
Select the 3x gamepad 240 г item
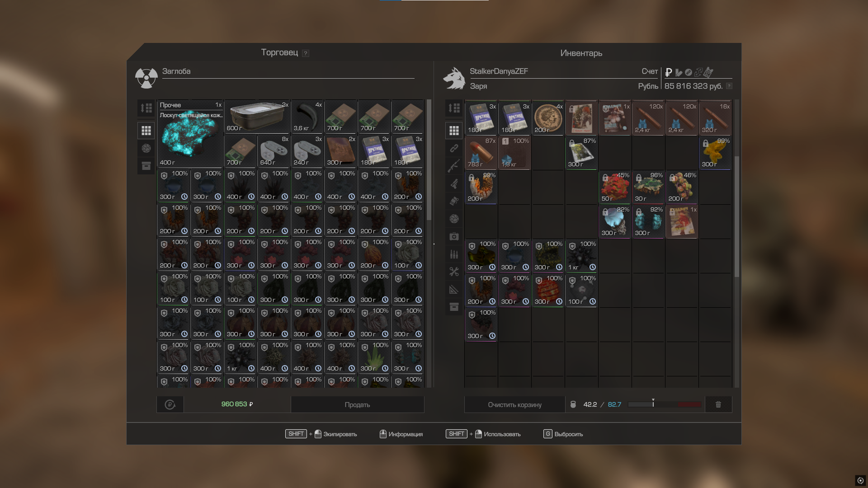coord(307,151)
